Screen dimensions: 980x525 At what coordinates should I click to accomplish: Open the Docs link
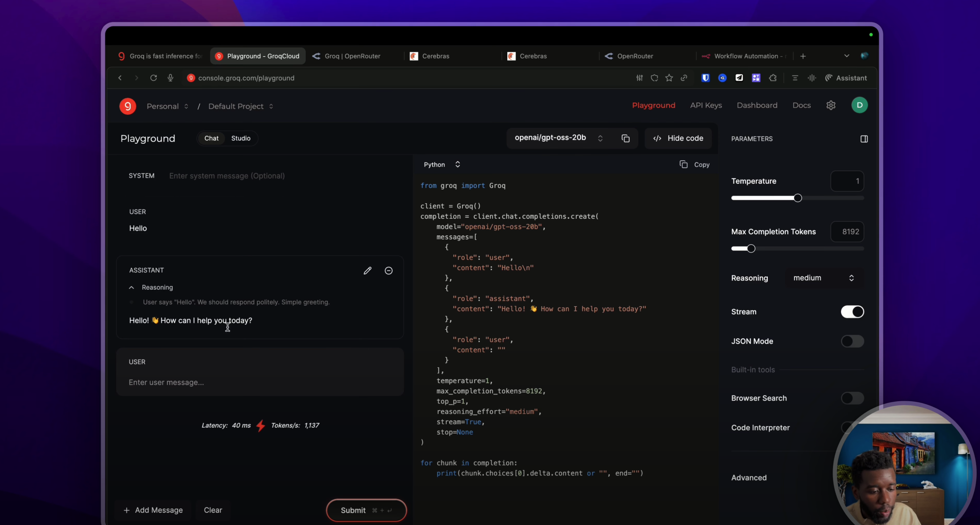pos(801,105)
